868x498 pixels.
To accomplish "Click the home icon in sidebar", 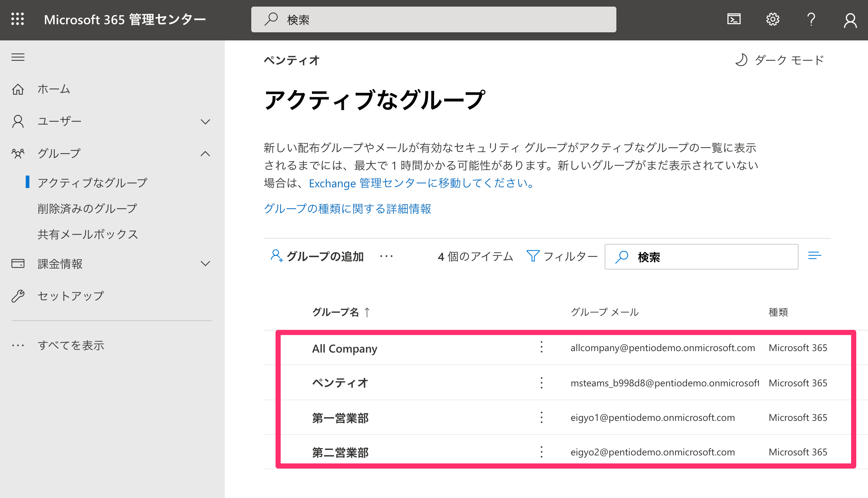I will (18, 89).
